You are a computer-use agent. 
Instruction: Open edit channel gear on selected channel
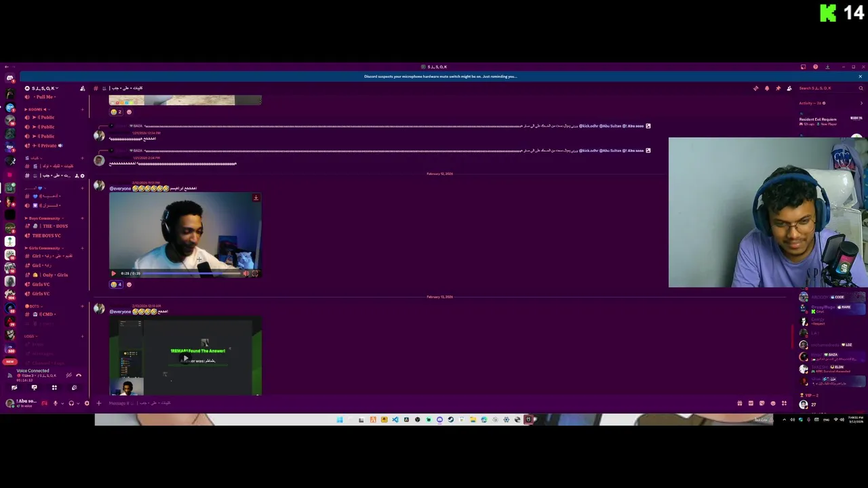tap(83, 176)
